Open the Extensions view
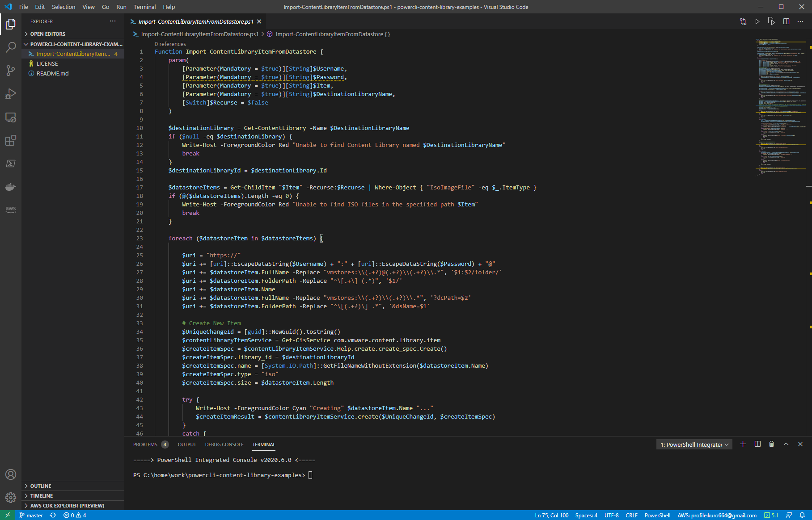 coord(11,140)
